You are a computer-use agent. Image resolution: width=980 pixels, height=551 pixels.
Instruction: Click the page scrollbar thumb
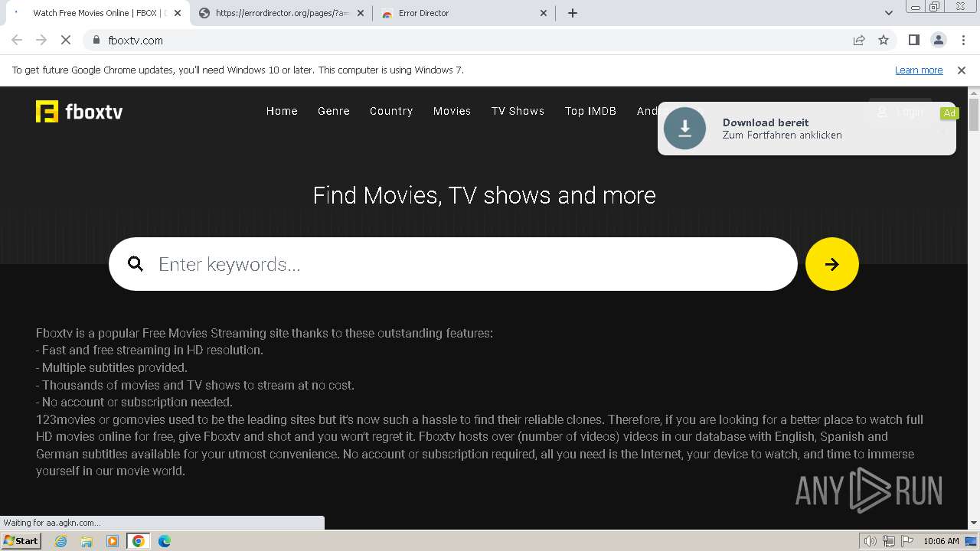(974, 116)
